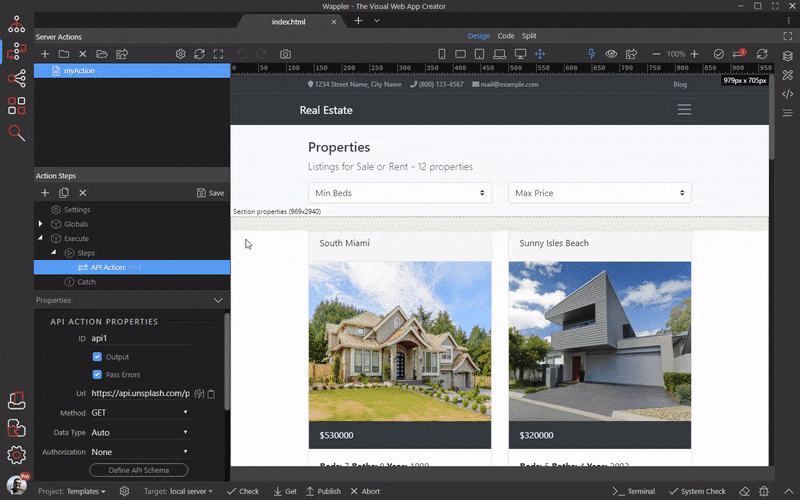Open the search tool in left sidebar
The height and width of the screenshot is (500, 800).
click(x=16, y=133)
